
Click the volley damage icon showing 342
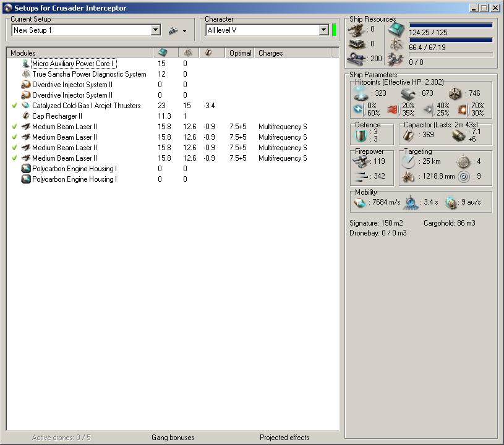pos(361,176)
